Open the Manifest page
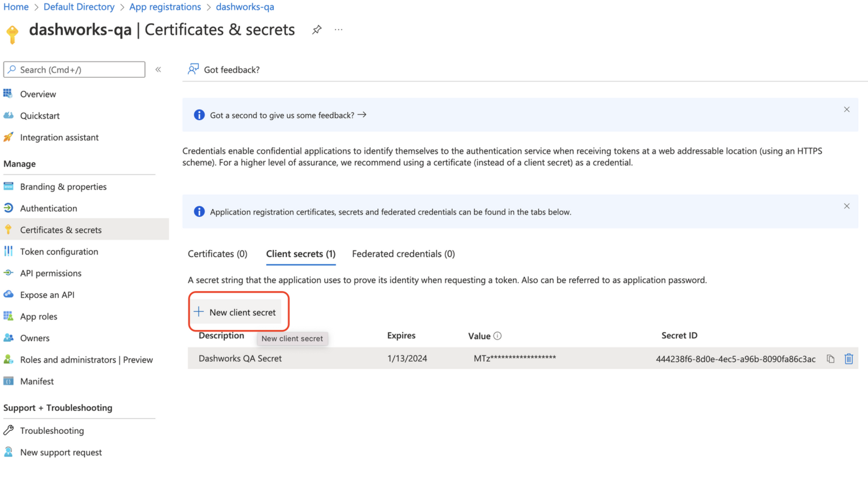Image resolution: width=868 pixels, height=488 pixels. point(37,381)
